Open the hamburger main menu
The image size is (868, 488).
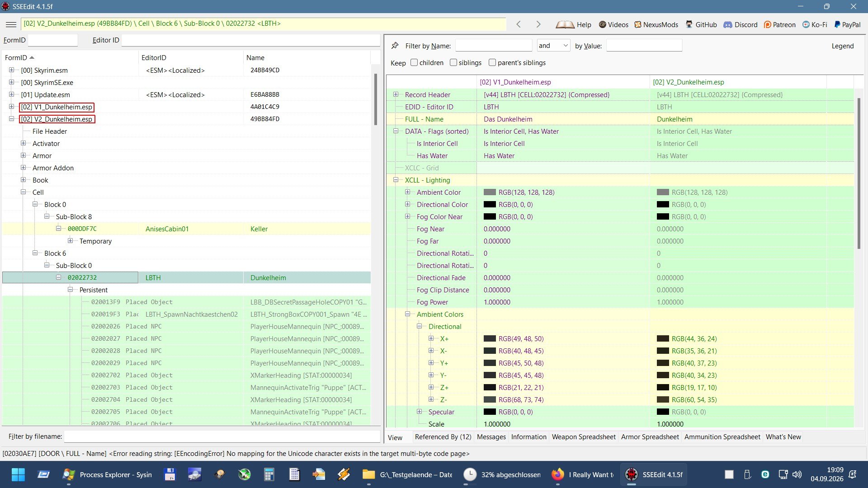point(11,24)
